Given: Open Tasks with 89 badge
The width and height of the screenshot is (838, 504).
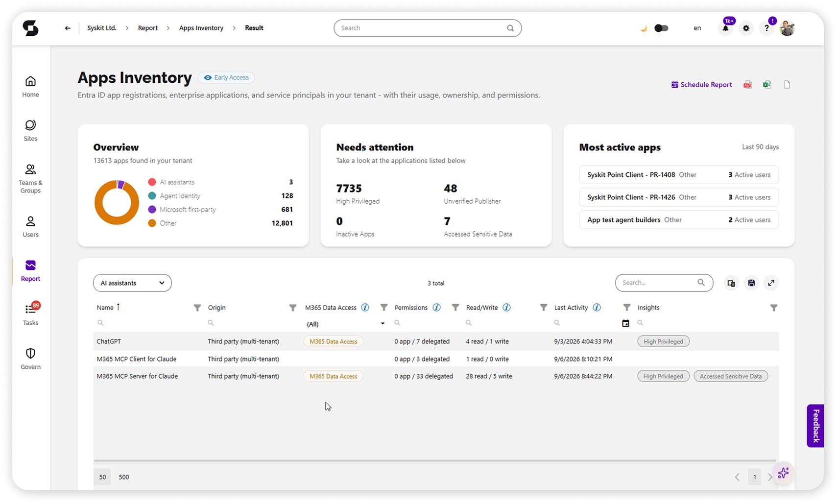Looking at the screenshot, I should pos(30,314).
